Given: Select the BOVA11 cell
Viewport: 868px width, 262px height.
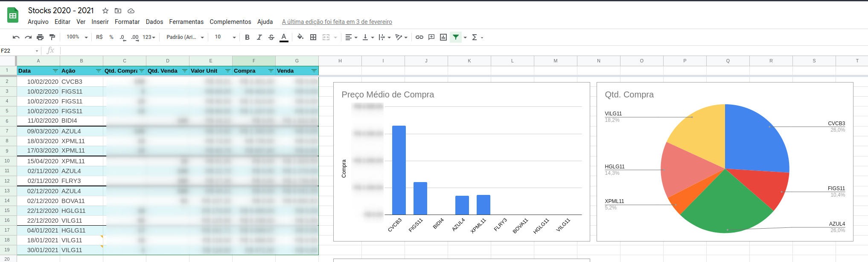Looking at the screenshot, I should (82, 201).
